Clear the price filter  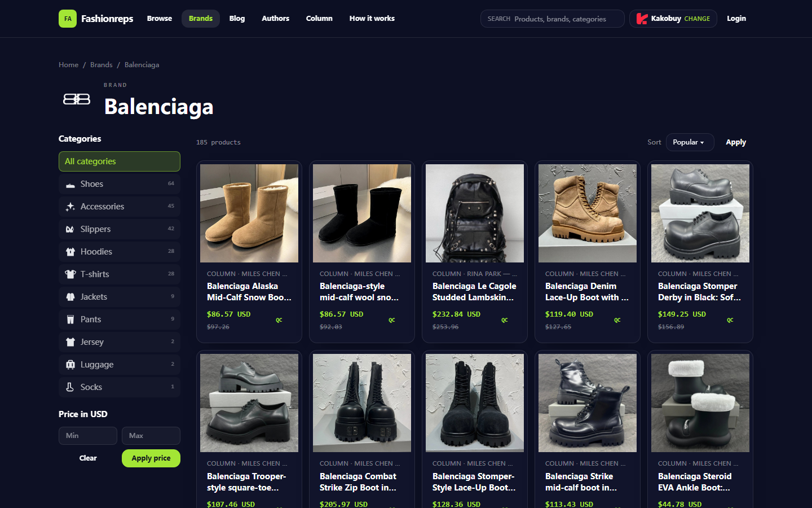tap(88, 458)
